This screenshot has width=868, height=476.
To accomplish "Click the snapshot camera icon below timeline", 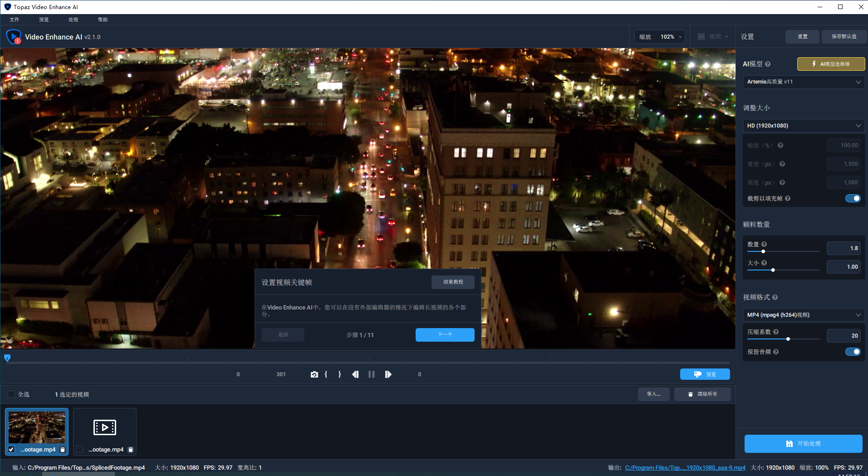I will [x=314, y=374].
